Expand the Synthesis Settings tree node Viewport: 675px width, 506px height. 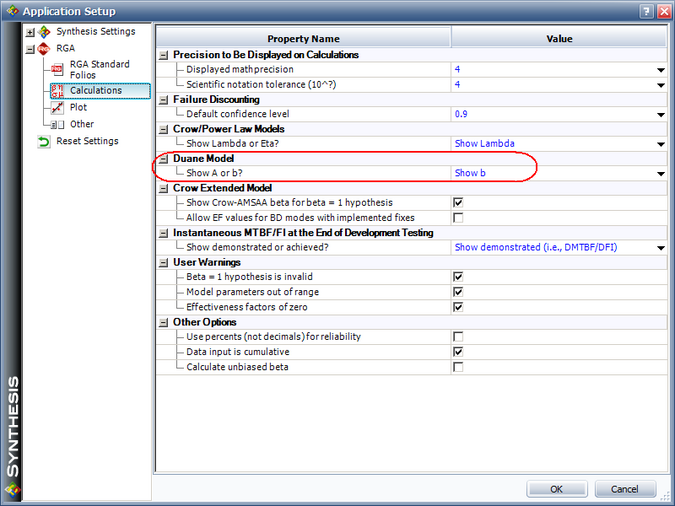[30, 32]
